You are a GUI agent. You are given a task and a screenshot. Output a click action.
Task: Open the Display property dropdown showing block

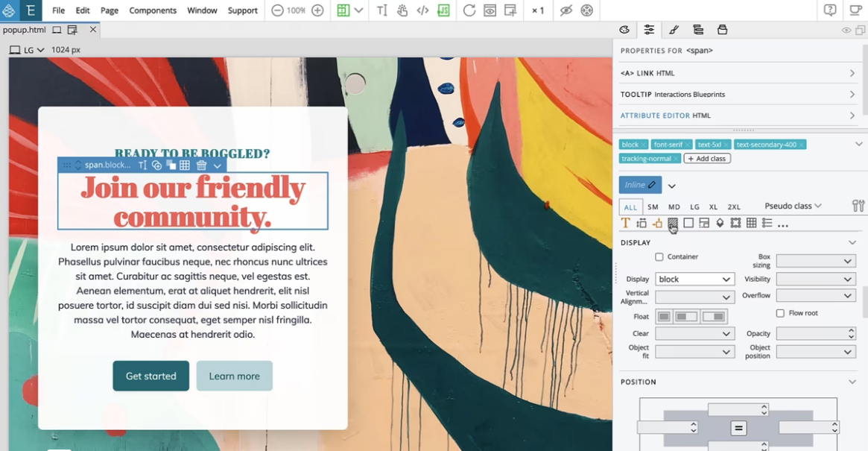[x=694, y=279]
